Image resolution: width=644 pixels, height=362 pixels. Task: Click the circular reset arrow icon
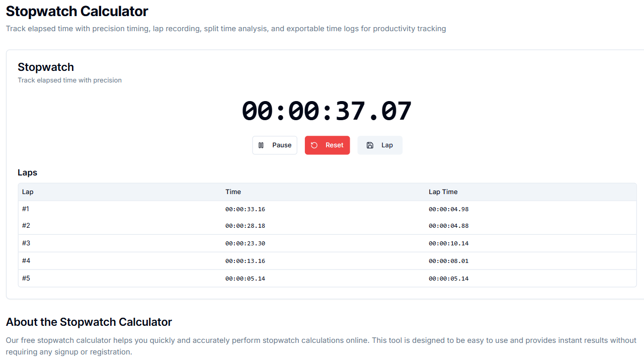click(x=314, y=145)
